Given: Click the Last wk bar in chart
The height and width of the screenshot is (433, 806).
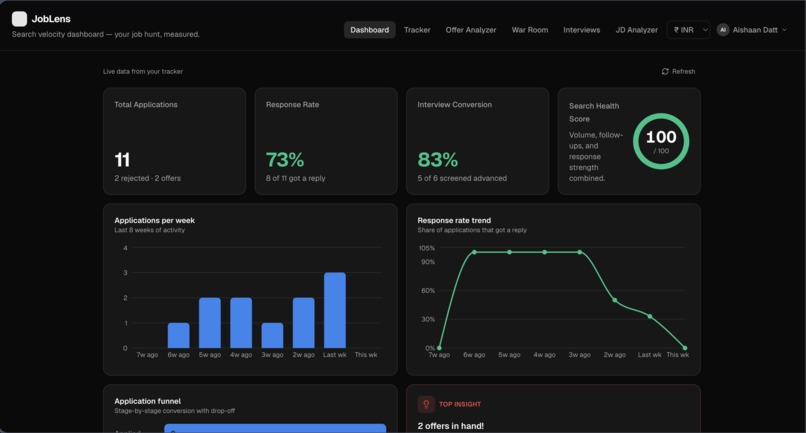Looking at the screenshot, I should point(335,310).
